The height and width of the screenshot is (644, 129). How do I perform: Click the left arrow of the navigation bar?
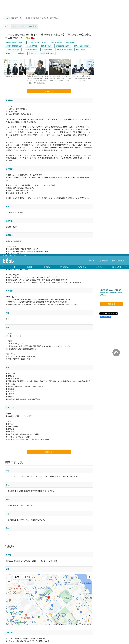point(2,267)
